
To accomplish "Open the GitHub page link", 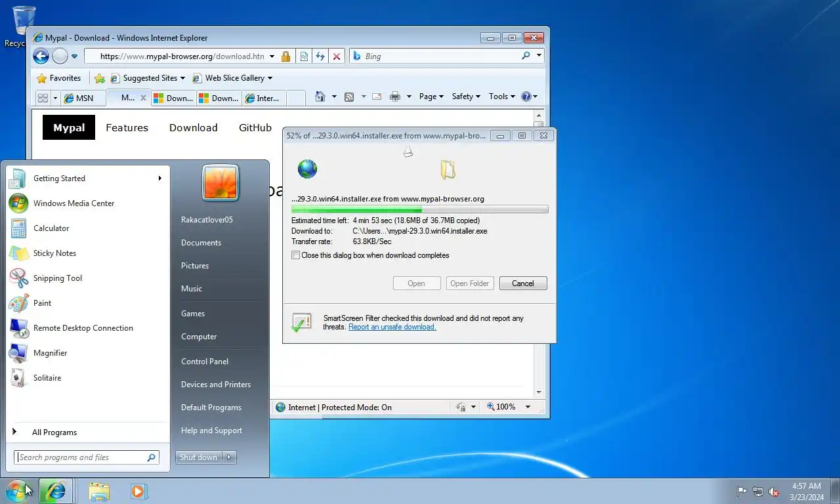I will (255, 128).
